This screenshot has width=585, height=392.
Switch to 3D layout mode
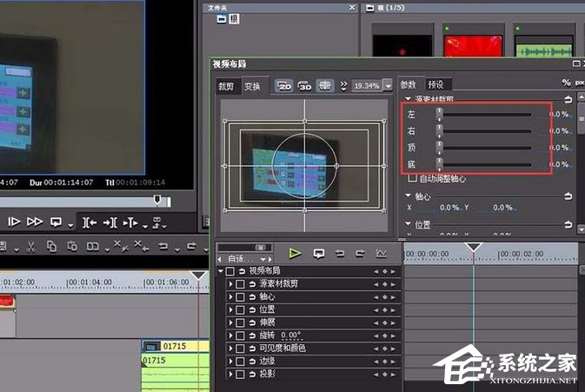pos(304,86)
